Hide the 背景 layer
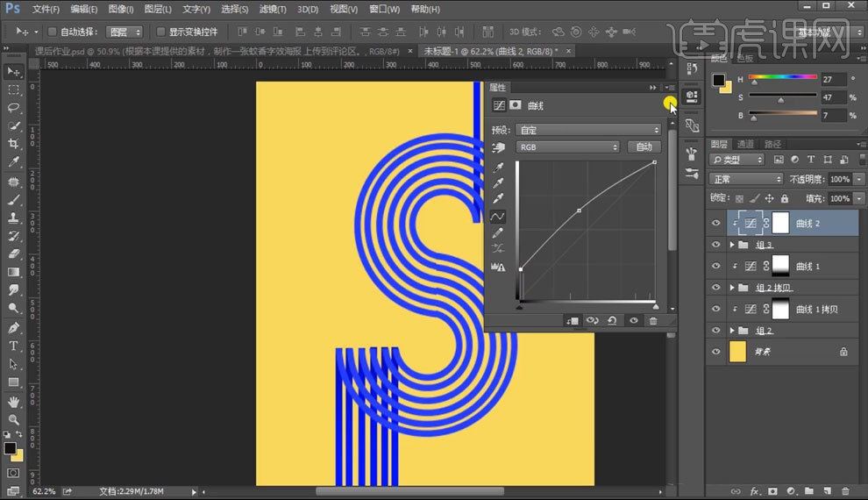The height and width of the screenshot is (500, 868). 715,352
